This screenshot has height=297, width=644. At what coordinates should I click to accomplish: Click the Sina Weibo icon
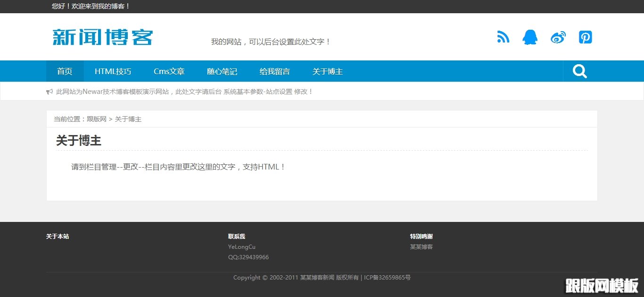(x=558, y=37)
